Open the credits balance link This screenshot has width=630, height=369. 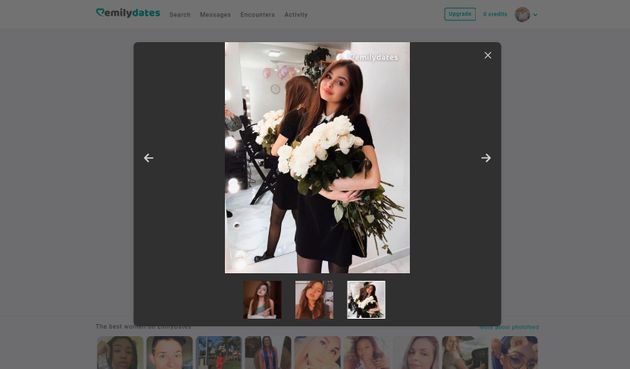coord(495,14)
